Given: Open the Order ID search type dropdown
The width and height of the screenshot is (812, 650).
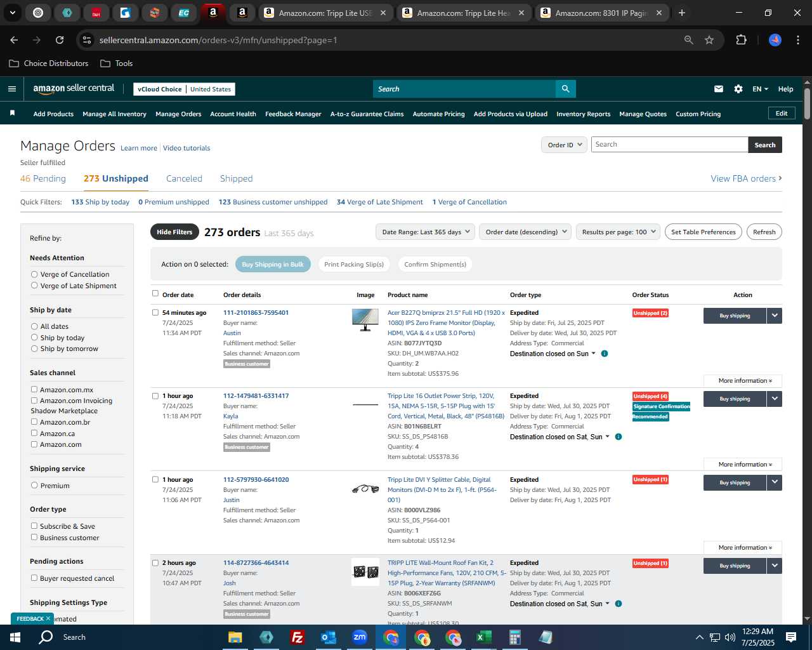Looking at the screenshot, I should pyautogui.click(x=564, y=145).
